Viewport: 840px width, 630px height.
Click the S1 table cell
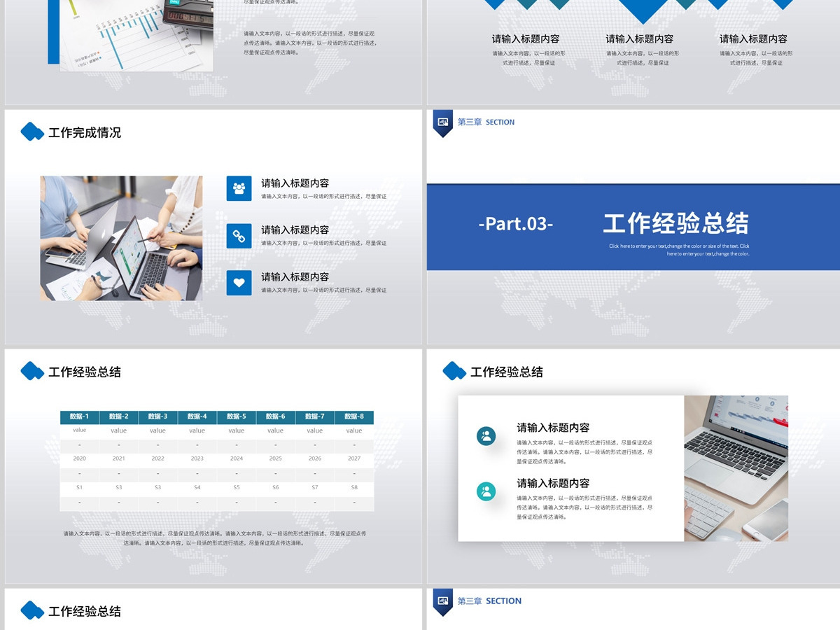click(x=79, y=487)
